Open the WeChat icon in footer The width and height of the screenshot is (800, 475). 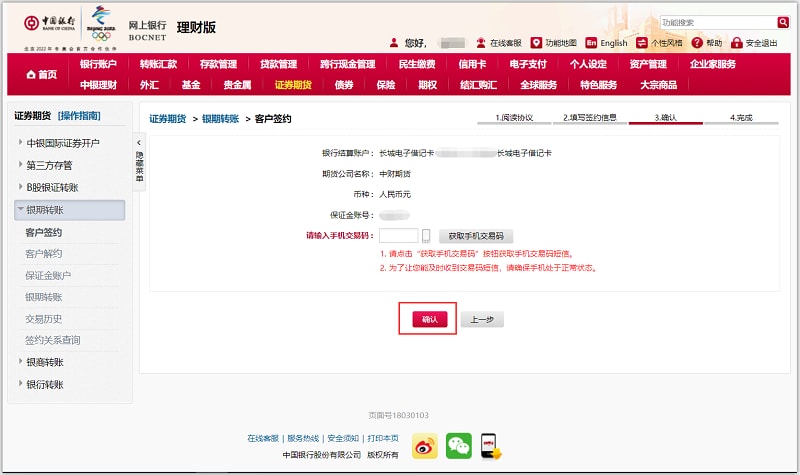click(x=458, y=446)
